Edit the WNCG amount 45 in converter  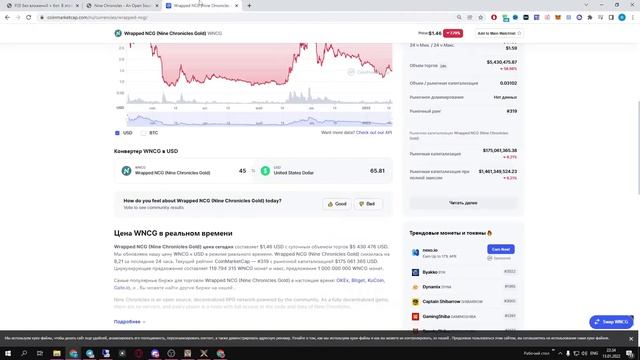pyautogui.click(x=242, y=171)
